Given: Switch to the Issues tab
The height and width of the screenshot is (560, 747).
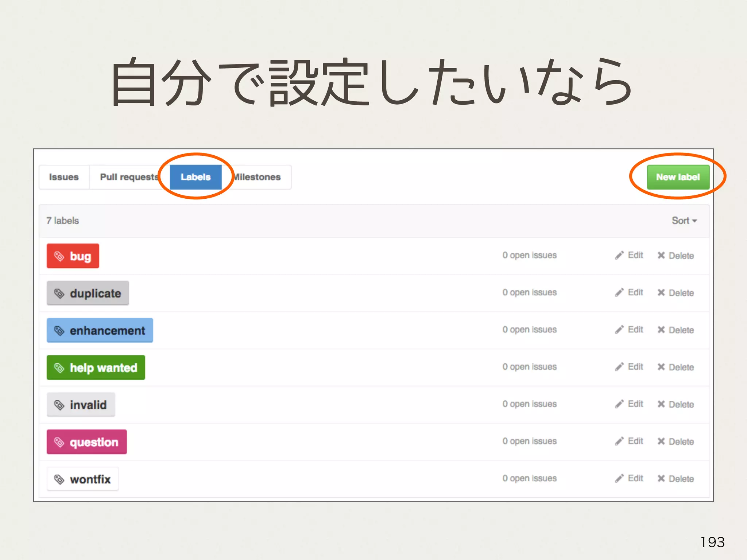Looking at the screenshot, I should point(64,177).
